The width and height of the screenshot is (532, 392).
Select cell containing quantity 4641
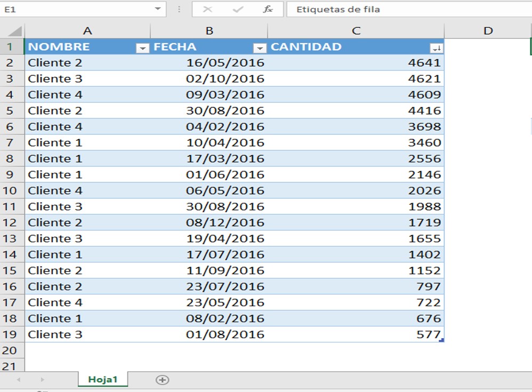click(356, 62)
